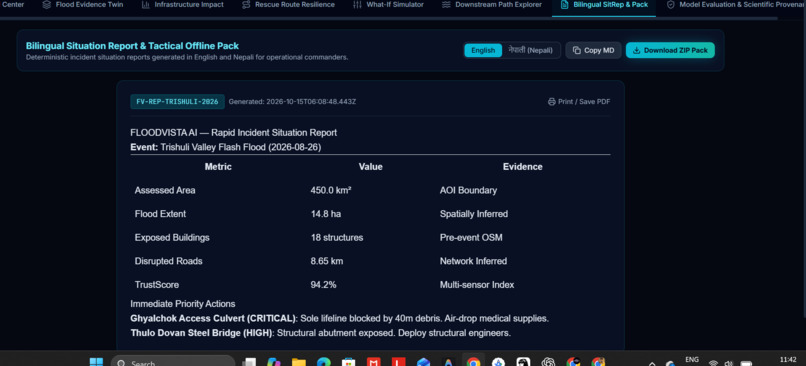Click the FV-REP-TRISHULI-2026 report ID badge
Screen dimensions: 806x366
(177, 102)
